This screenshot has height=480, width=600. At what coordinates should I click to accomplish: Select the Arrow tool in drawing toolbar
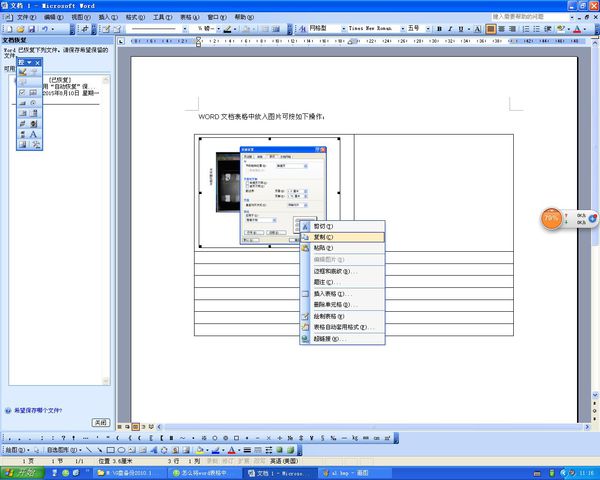tap(99, 450)
